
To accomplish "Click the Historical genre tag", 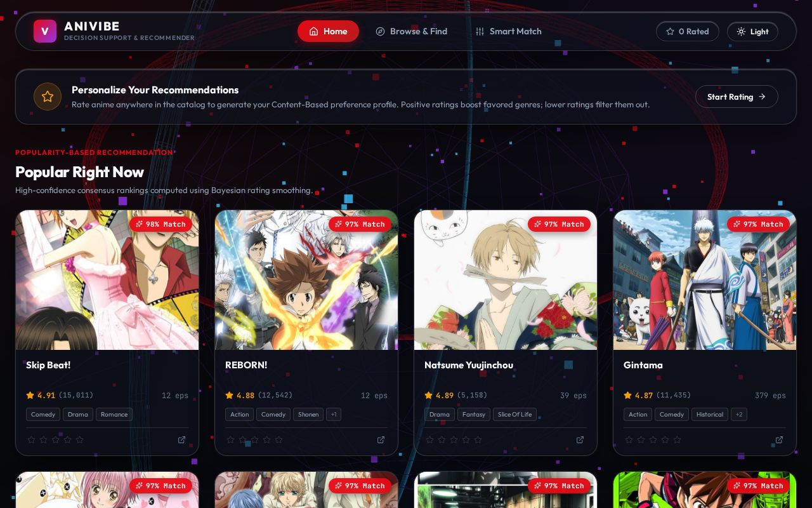I will [710, 415].
